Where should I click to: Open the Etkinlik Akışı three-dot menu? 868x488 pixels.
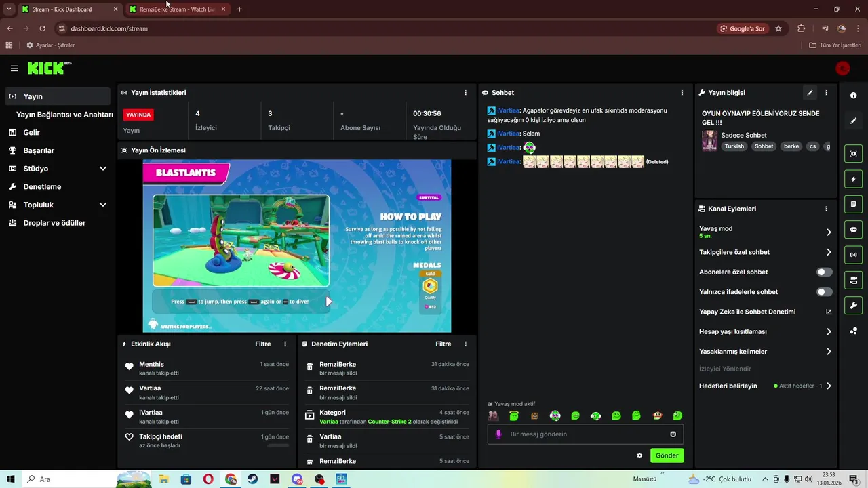pyautogui.click(x=285, y=344)
